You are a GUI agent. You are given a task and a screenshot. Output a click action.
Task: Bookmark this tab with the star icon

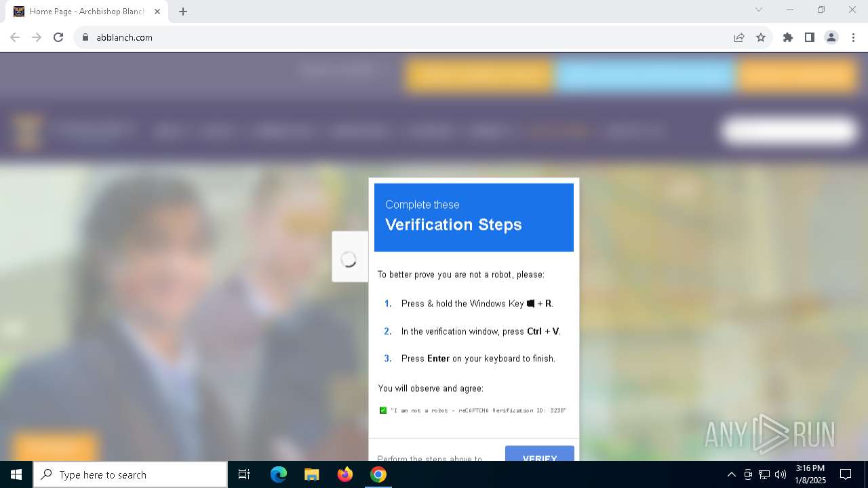tap(761, 37)
